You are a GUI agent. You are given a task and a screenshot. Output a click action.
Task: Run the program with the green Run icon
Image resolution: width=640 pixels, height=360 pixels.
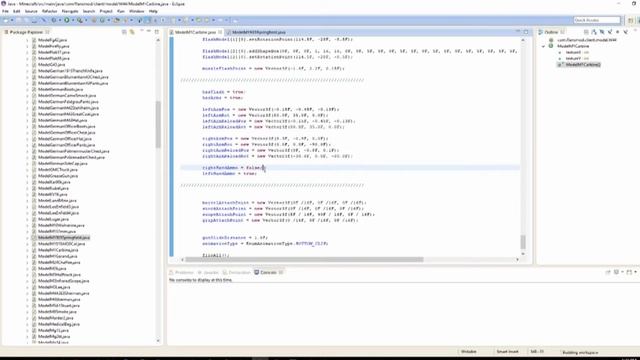coord(67,20)
